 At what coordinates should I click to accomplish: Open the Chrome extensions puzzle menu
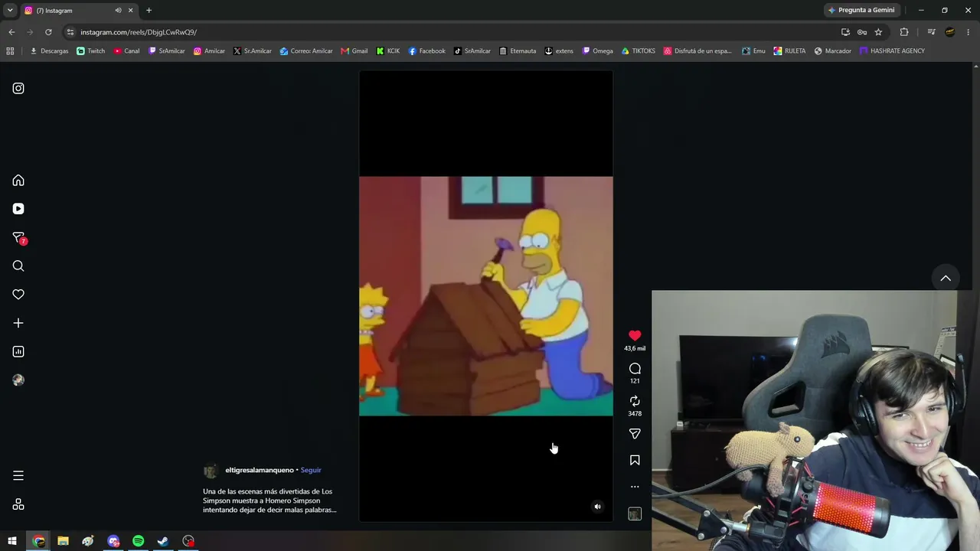coord(904,32)
